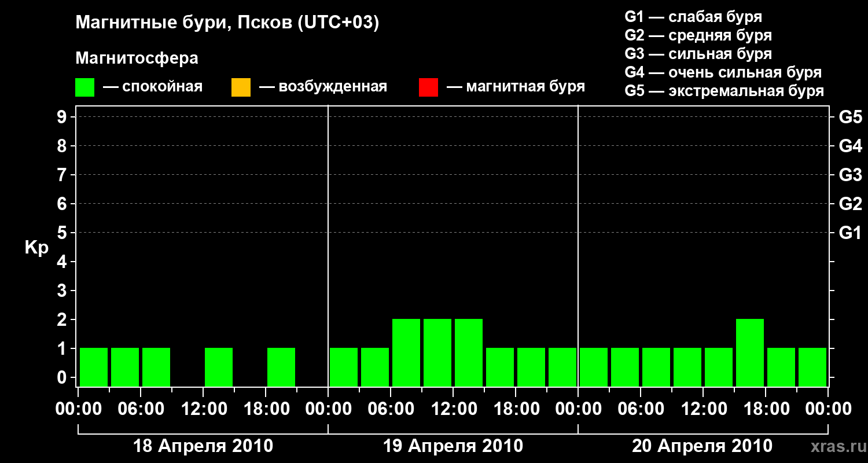This screenshot has height=463, width=868.
Task: Click the 19 April bar starting at 18:00
Action: point(531,367)
